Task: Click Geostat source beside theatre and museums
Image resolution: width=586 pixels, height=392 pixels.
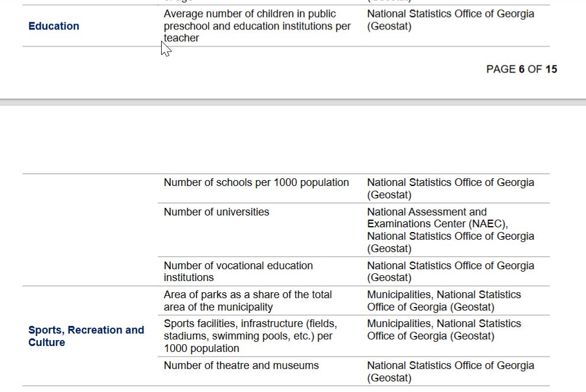Action: click(450, 371)
